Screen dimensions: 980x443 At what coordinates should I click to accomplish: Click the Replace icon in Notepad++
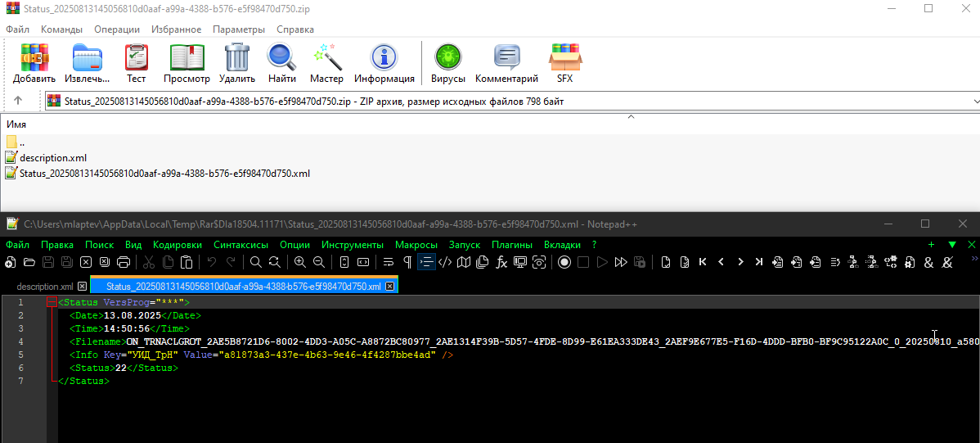coord(274,262)
